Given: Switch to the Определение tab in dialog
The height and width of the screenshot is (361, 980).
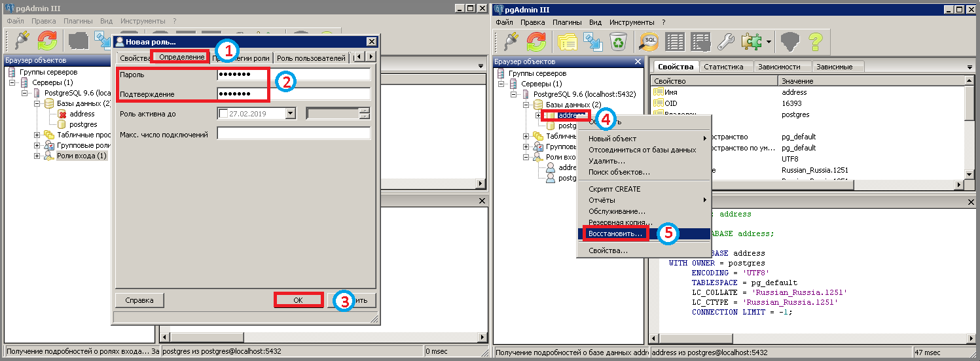Looking at the screenshot, I should tap(181, 58).
